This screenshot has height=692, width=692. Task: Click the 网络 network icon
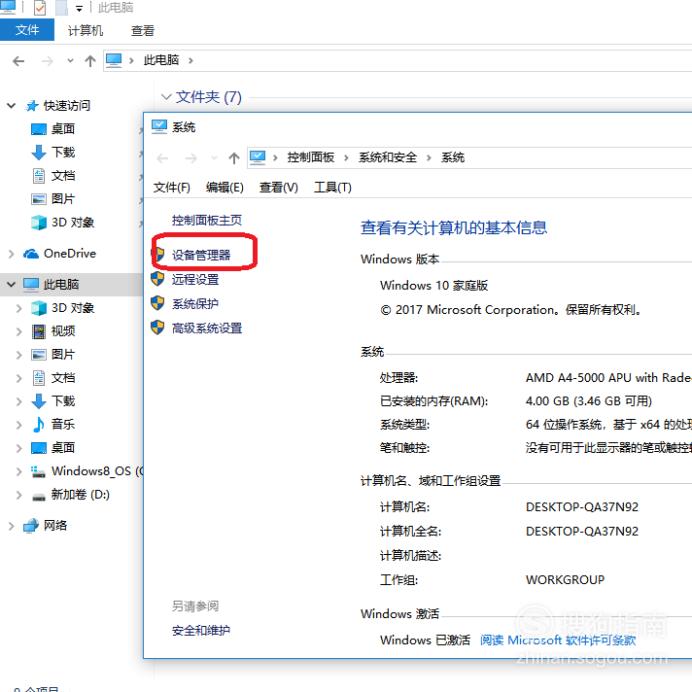[x=31, y=526]
